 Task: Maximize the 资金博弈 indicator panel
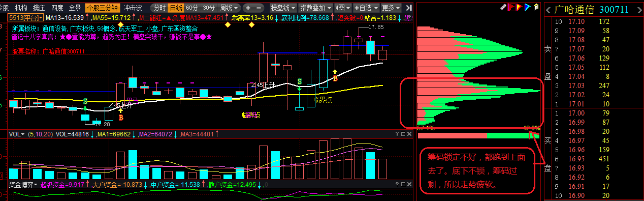[x=403, y=184]
